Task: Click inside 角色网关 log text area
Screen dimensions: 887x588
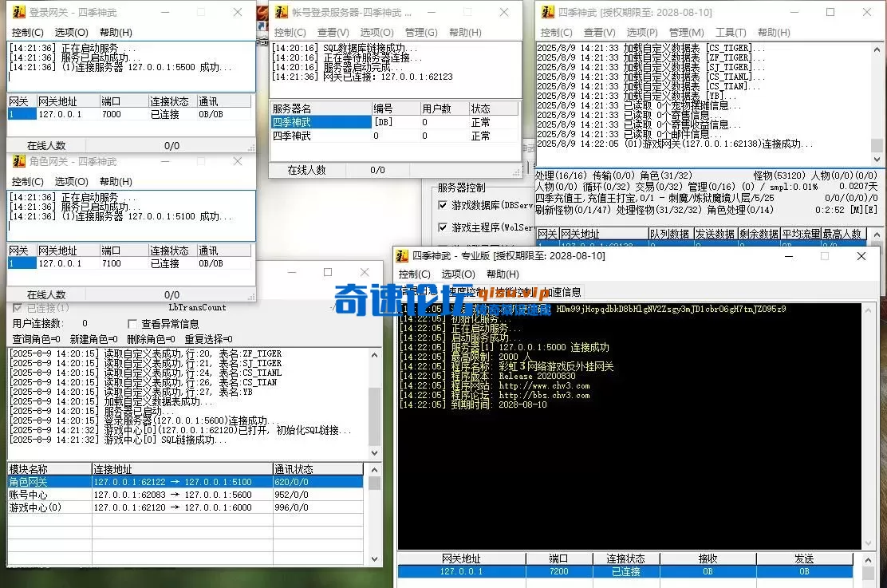Action: click(132, 215)
